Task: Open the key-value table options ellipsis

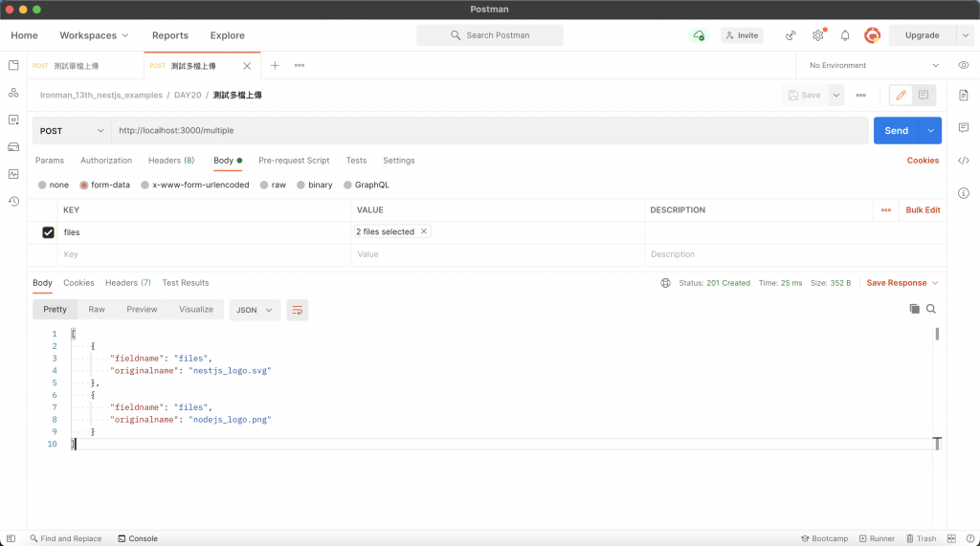Action: [x=885, y=210]
